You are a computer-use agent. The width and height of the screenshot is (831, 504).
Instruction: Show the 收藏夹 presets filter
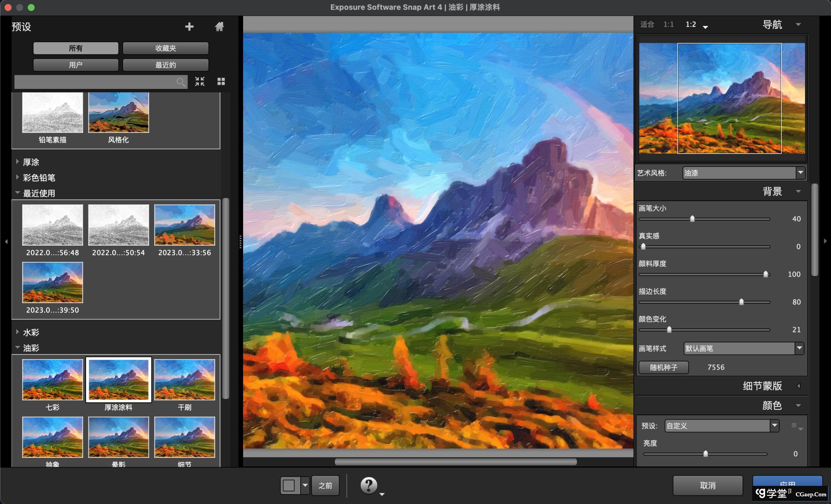(x=165, y=48)
